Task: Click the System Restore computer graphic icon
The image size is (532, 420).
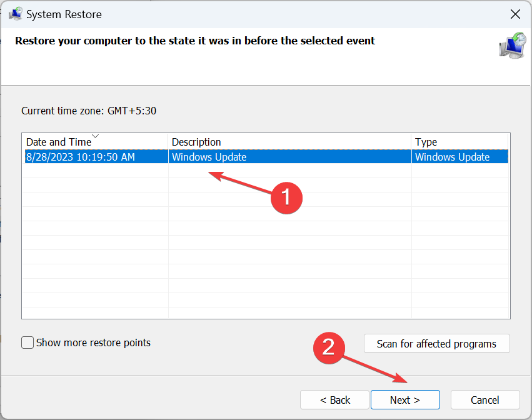Action: coord(513,46)
